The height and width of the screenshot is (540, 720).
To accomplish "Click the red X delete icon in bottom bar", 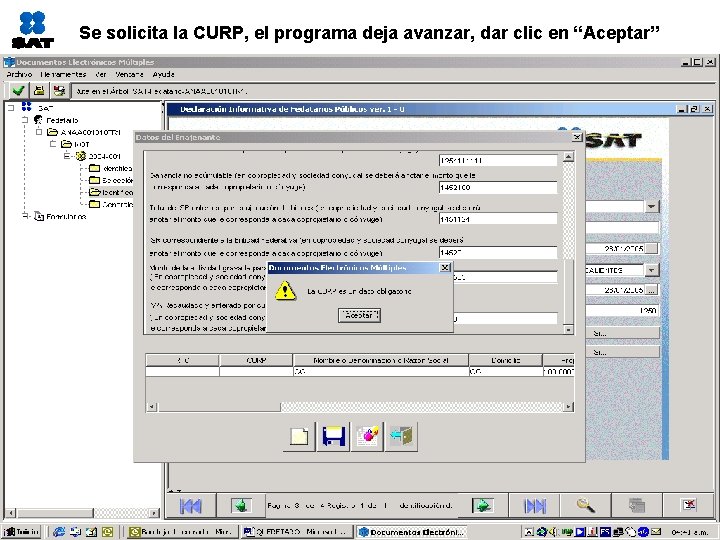I will 689,505.
